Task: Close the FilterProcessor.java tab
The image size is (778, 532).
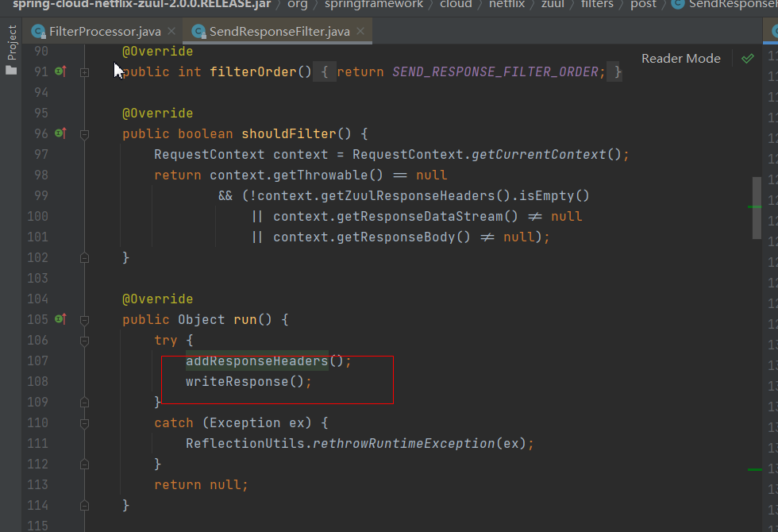Action: pyautogui.click(x=171, y=31)
